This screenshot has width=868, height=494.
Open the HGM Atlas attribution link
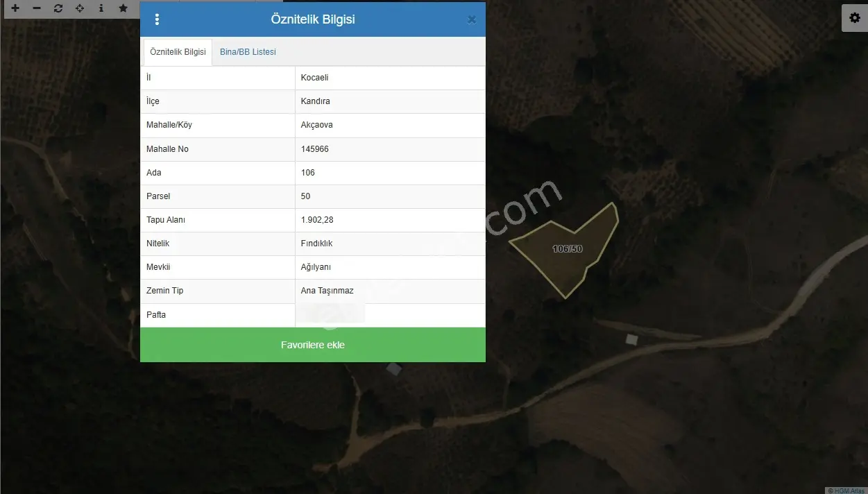coord(846,490)
